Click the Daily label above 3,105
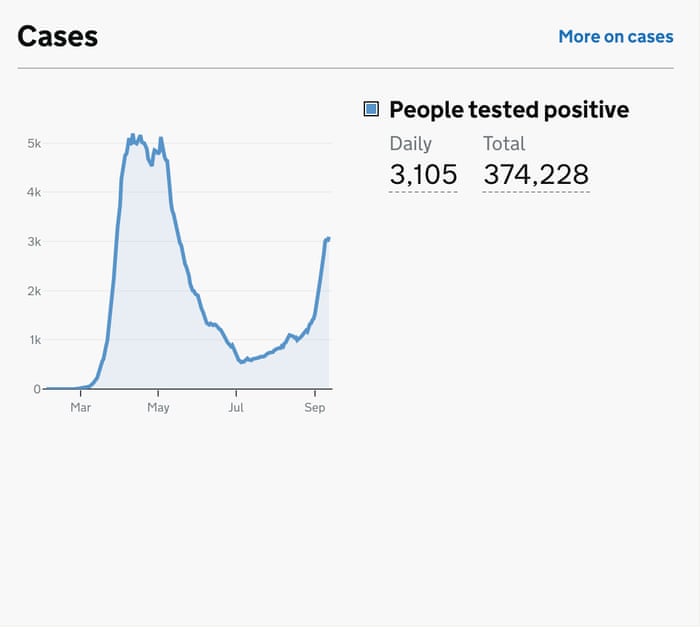This screenshot has width=700, height=628. tap(410, 143)
